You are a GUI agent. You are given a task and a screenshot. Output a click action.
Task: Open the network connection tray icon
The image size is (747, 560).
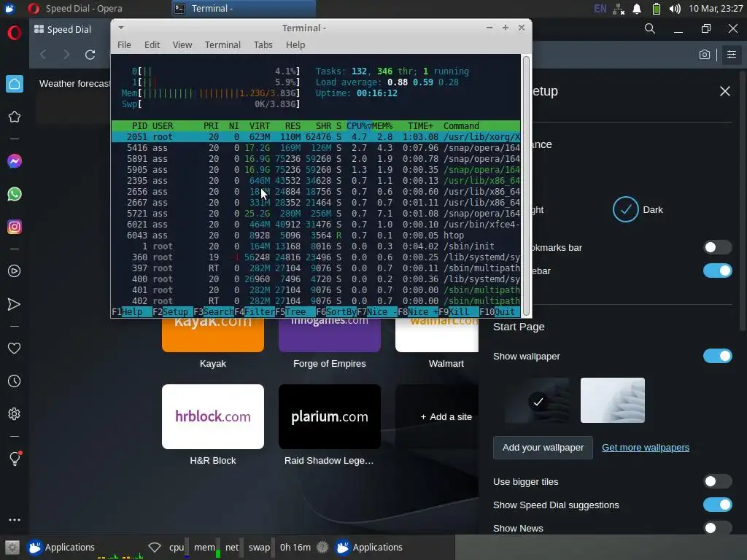pyautogui.click(x=619, y=9)
